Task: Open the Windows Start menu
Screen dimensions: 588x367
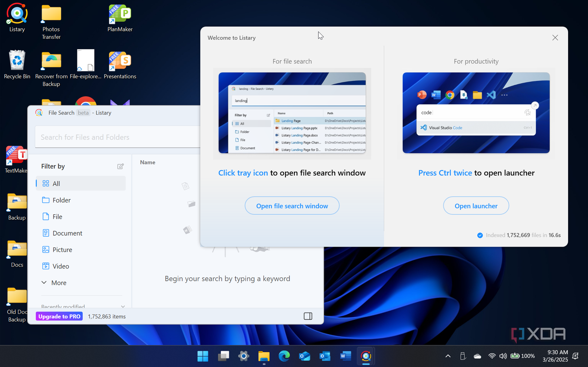Action: [203, 356]
